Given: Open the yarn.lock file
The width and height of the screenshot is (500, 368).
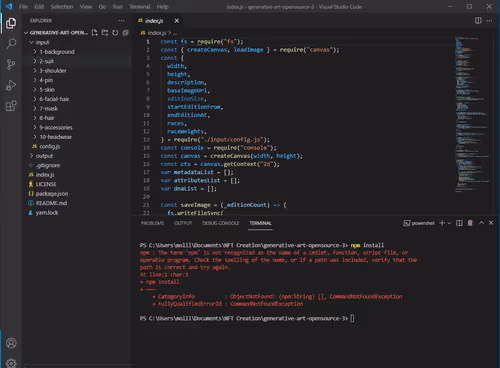Looking at the screenshot, I should tap(47, 213).
